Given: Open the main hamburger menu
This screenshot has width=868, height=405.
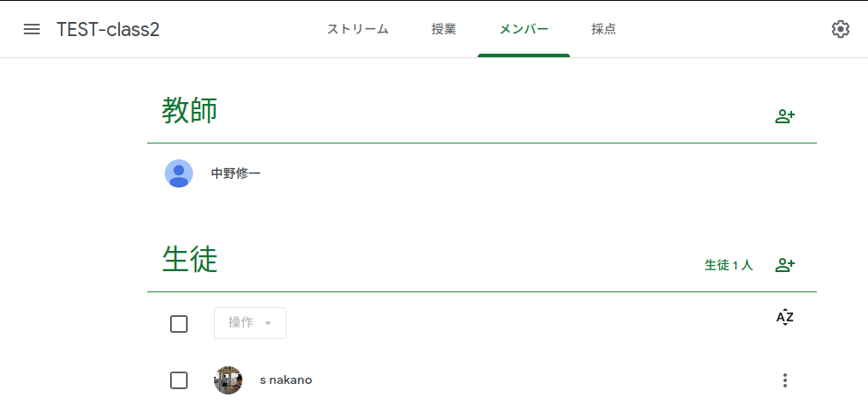Looking at the screenshot, I should (x=32, y=29).
